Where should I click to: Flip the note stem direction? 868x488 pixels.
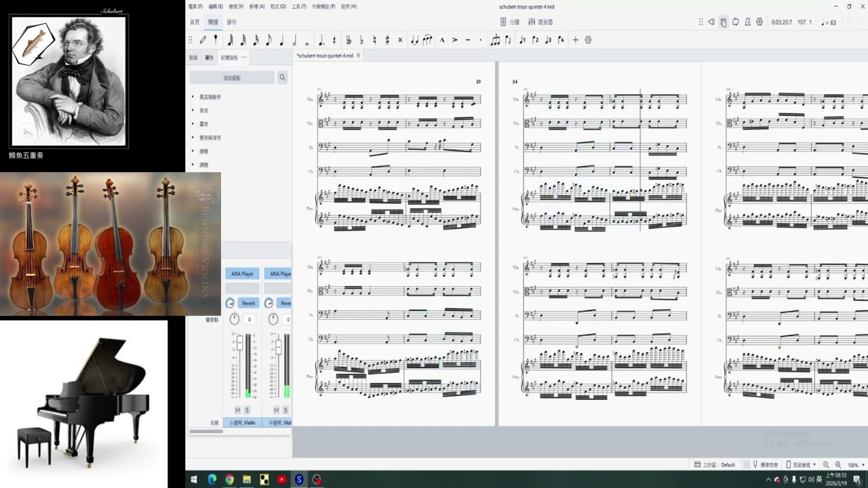(x=509, y=40)
